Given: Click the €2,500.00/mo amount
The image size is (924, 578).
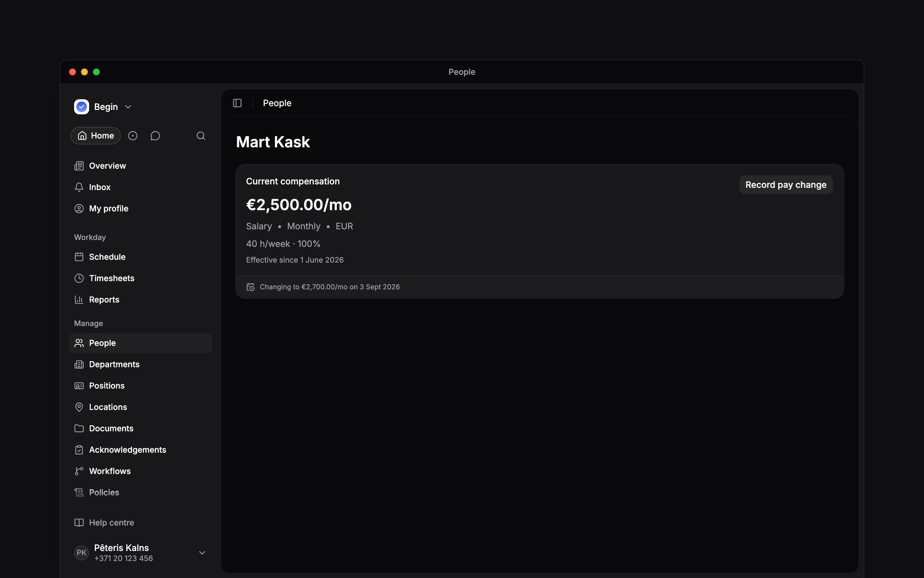Looking at the screenshot, I should coord(299,205).
